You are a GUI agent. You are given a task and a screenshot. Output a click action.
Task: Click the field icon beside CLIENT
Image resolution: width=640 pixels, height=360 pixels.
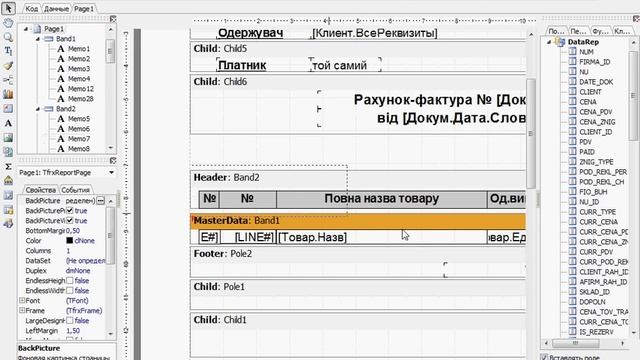coord(573,91)
